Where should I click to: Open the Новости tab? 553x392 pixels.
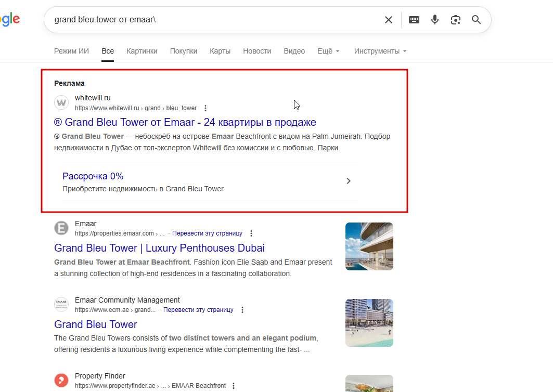[x=257, y=51]
